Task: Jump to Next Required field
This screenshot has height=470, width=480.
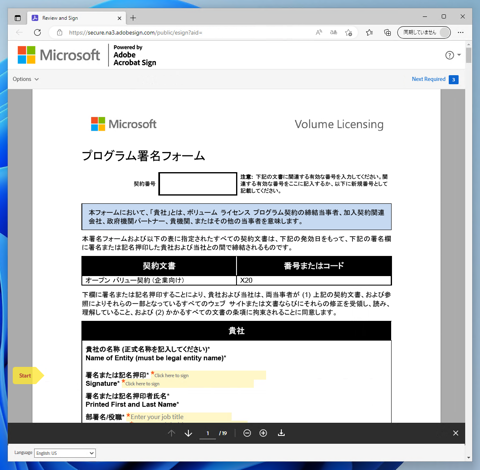Action: coord(428,79)
